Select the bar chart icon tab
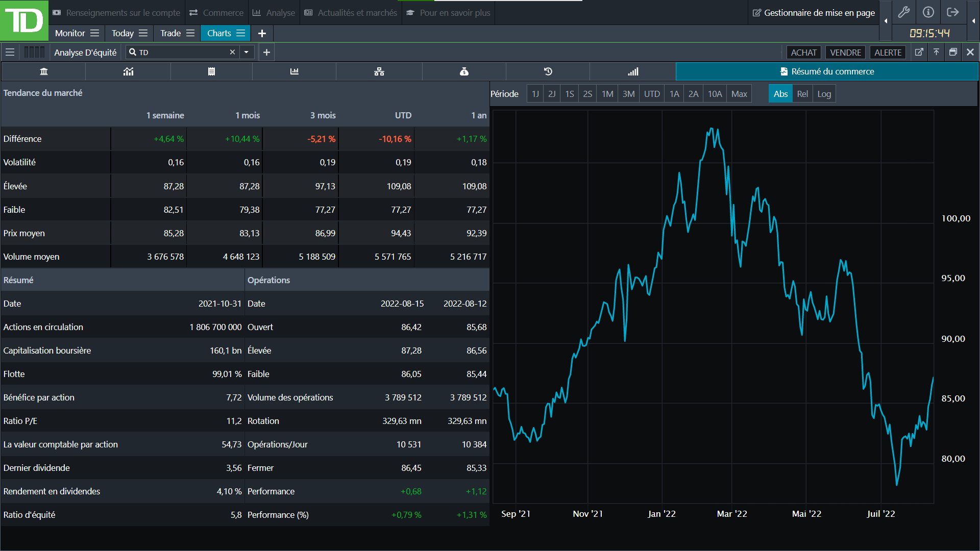Viewport: 980px width, 551px height. pyautogui.click(x=295, y=71)
